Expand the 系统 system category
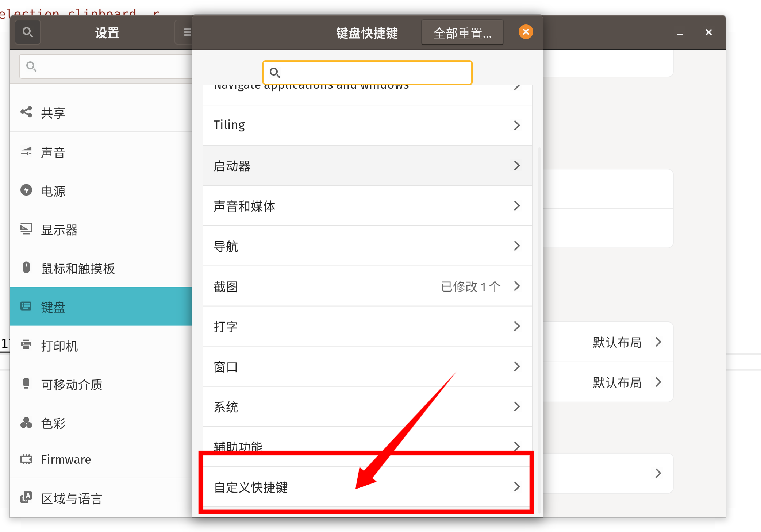 click(367, 406)
